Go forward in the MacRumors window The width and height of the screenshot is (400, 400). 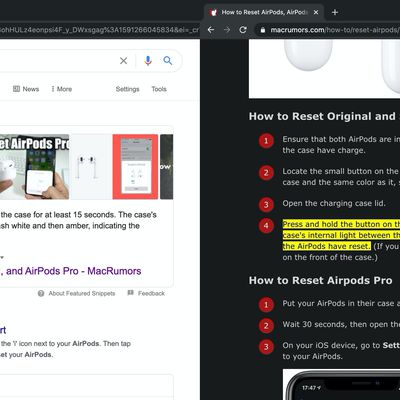pyautogui.click(x=227, y=30)
